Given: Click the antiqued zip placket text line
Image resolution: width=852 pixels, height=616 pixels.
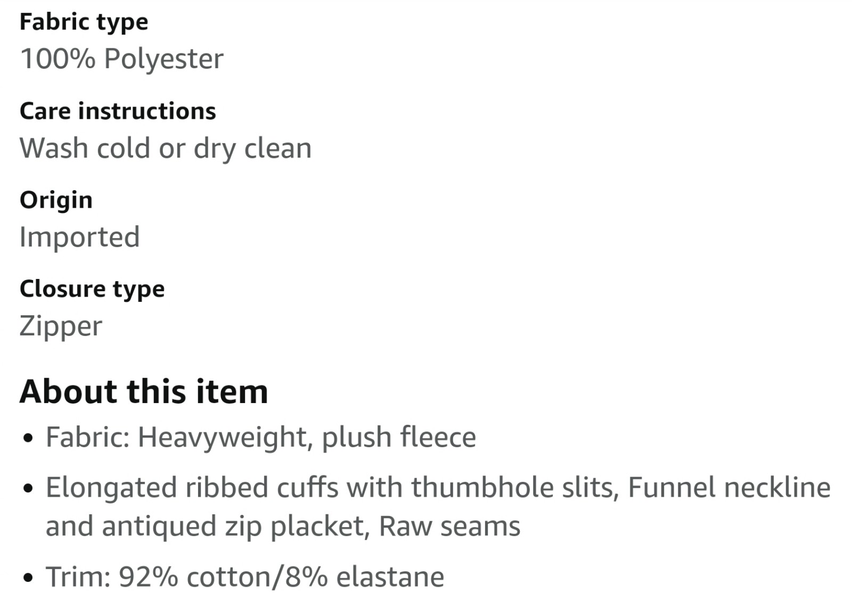Looking at the screenshot, I should click(x=283, y=526).
